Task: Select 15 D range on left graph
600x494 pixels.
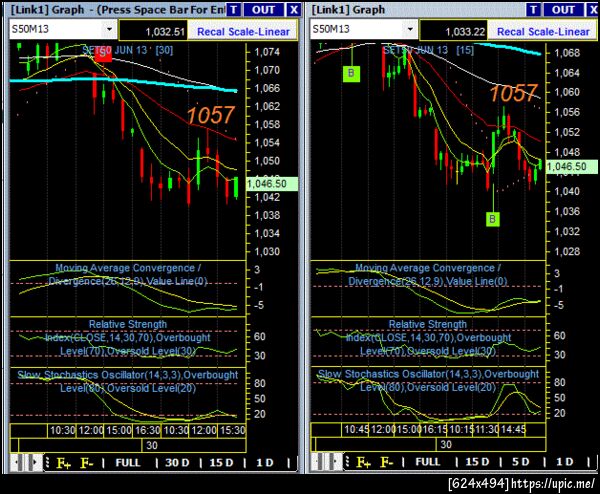Action: (222, 463)
